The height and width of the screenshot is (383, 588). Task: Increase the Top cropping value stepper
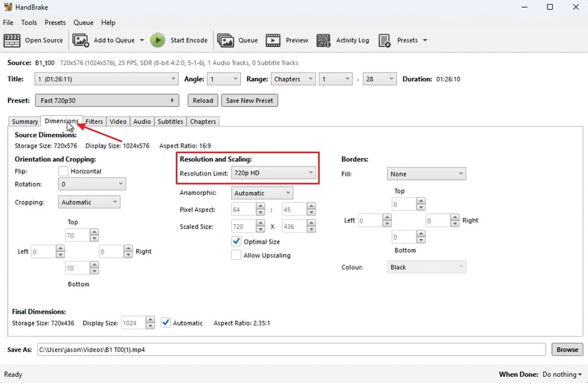tap(94, 232)
